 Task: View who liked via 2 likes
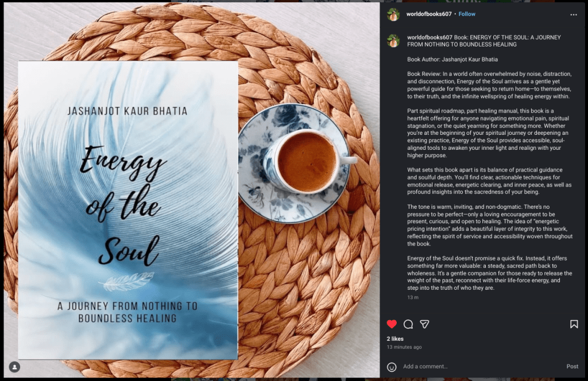tap(395, 339)
